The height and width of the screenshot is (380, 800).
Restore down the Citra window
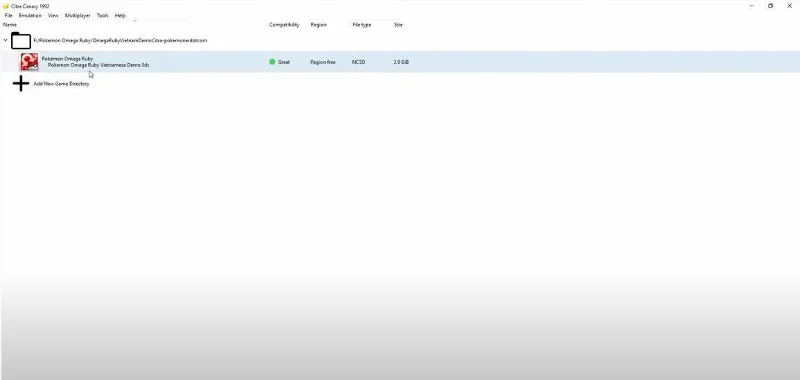point(770,6)
